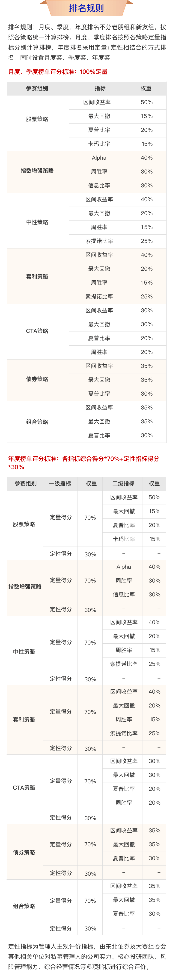
Task: Select 指数增强策略 cell in annual table
Action: coord(25,587)
